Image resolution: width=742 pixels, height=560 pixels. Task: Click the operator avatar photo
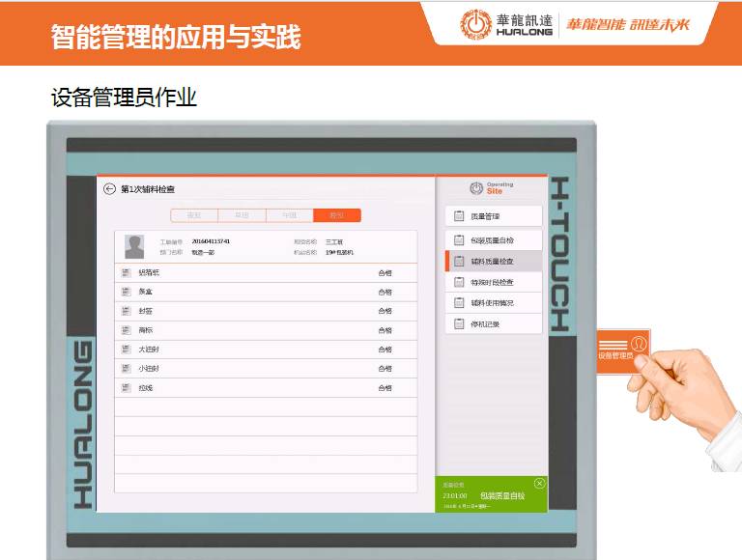coord(134,245)
